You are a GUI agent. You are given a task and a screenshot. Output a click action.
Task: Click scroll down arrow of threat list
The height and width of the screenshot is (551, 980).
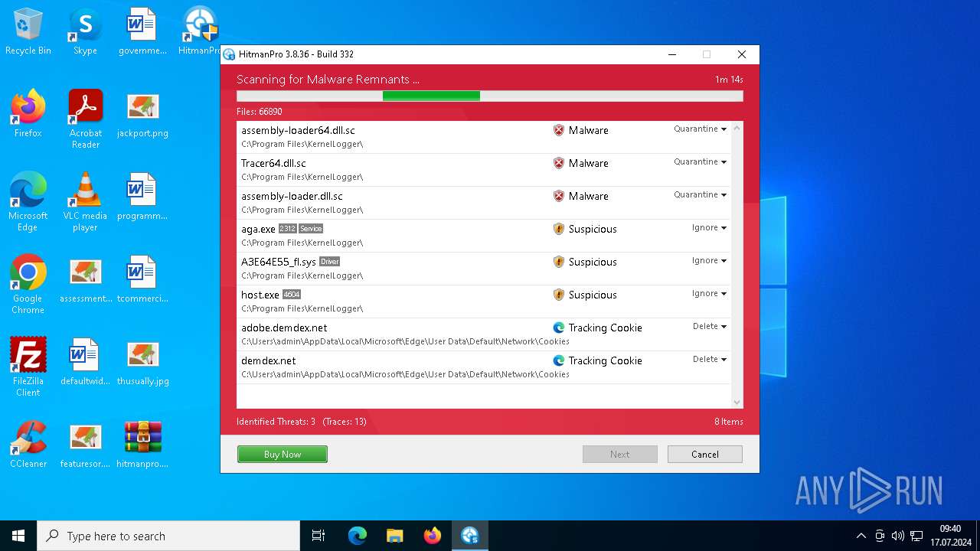(x=737, y=403)
